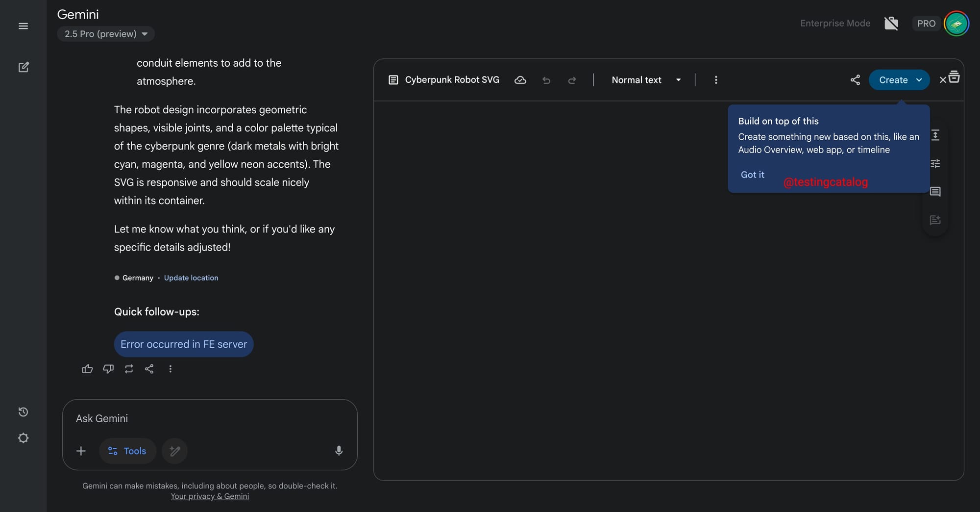Click the Germany location text
Image resolution: width=980 pixels, height=512 pixels.
click(138, 278)
